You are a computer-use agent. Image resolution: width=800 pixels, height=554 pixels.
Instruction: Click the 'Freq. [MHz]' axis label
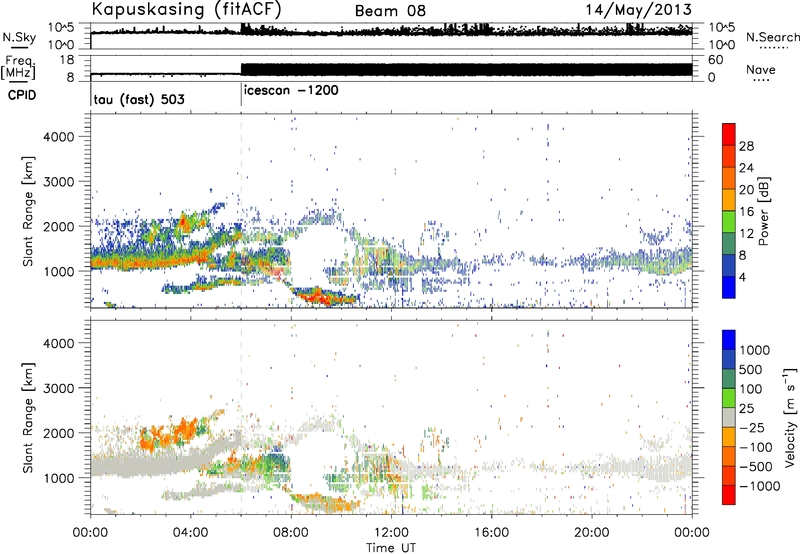[x=19, y=67]
